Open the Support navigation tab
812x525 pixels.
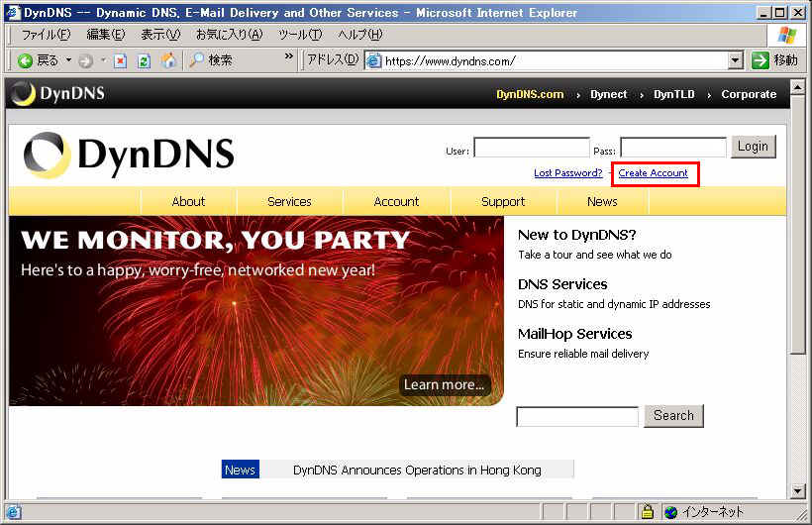click(x=503, y=202)
